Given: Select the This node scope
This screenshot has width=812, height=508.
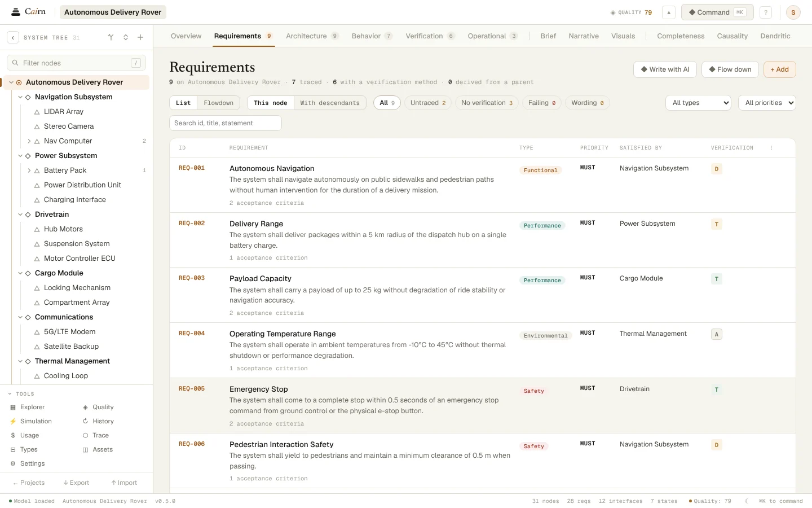Looking at the screenshot, I should click(x=271, y=103).
